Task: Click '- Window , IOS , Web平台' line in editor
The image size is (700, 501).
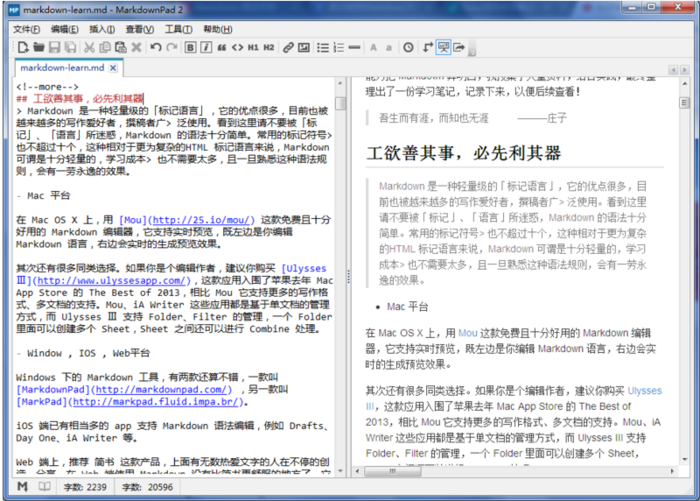Action: coord(83,353)
